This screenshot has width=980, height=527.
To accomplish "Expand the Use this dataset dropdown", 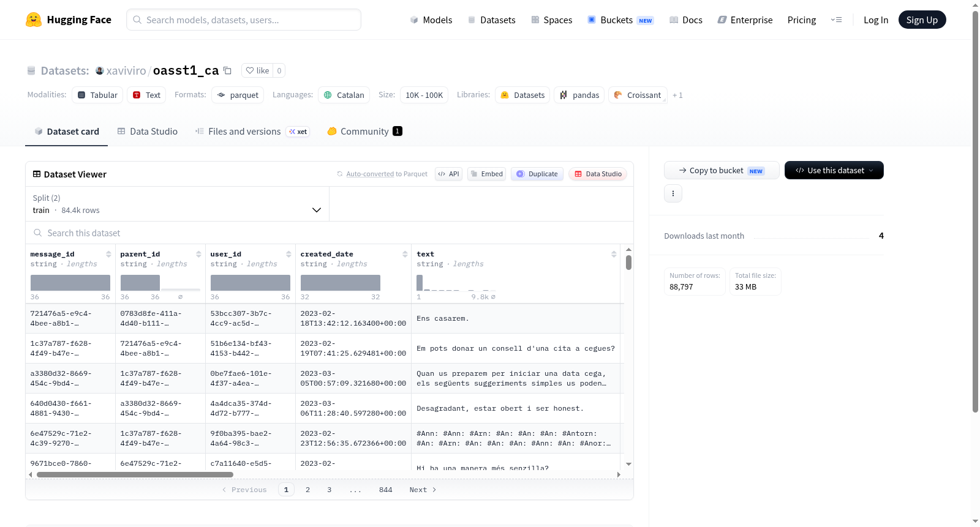I will pyautogui.click(x=834, y=170).
